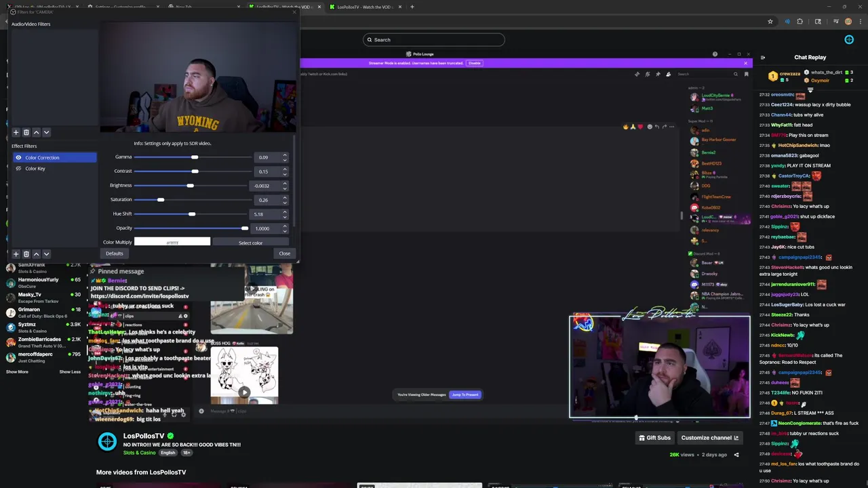Decrease Contrast value with down stepper
This screenshot has width=868, height=488.
tap(285, 174)
